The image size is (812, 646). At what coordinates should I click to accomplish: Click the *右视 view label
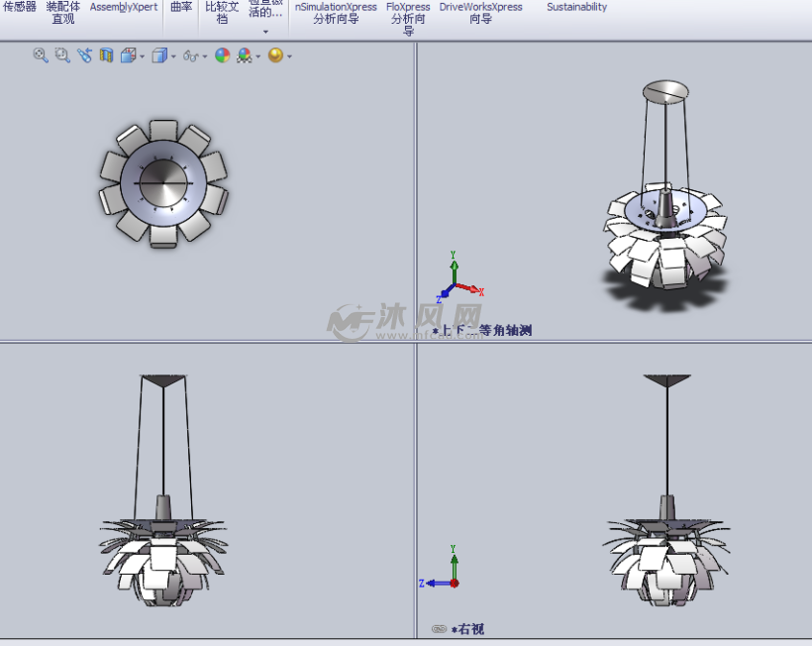pos(467,629)
